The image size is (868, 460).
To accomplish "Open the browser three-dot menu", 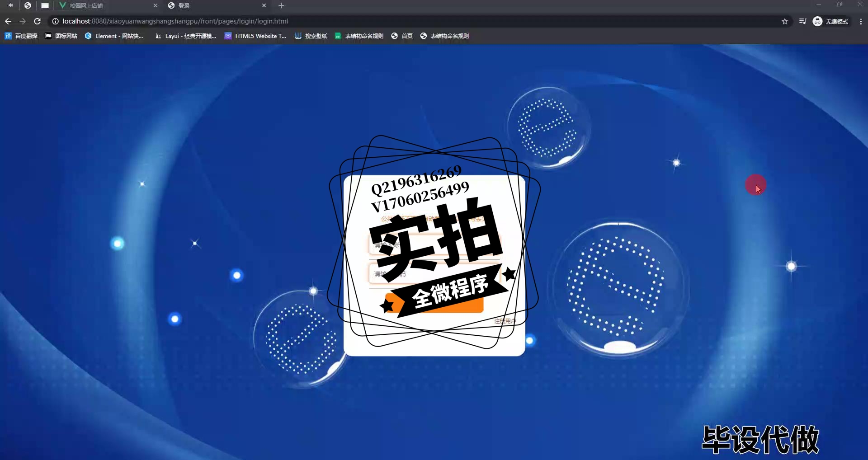I will (x=861, y=21).
